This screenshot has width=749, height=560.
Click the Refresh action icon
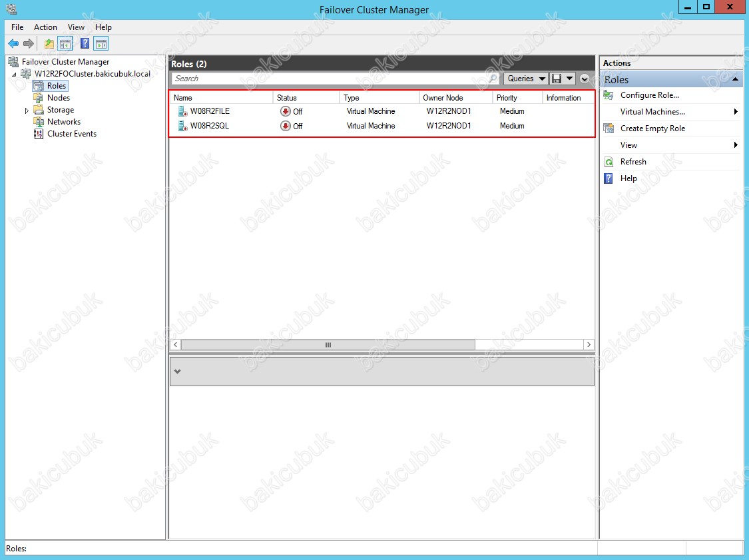(609, 162)
